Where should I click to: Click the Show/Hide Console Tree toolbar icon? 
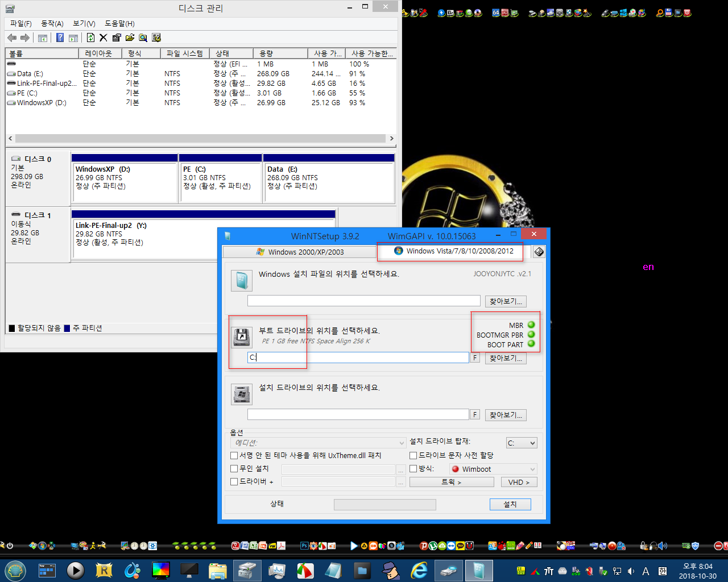coord(42,38)
